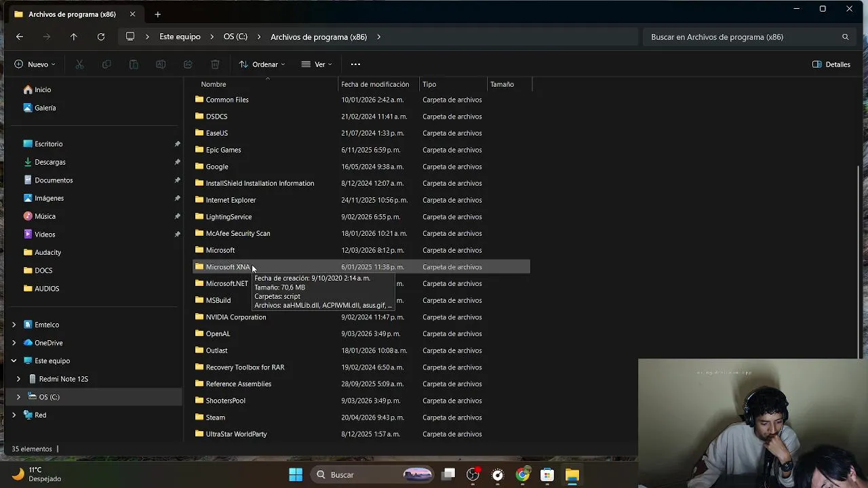This screenshot has height=488, width=868.
Task: Click the Rename icon in toolbar
Action: [x=161, y=64]
